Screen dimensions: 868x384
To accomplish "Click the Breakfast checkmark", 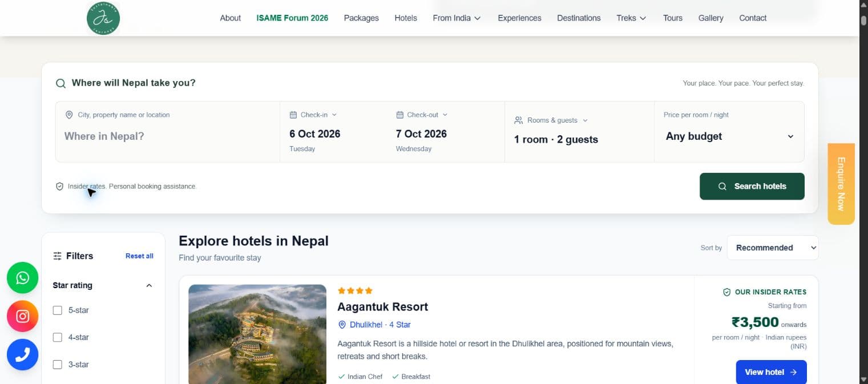I will (x=395, y=377).
